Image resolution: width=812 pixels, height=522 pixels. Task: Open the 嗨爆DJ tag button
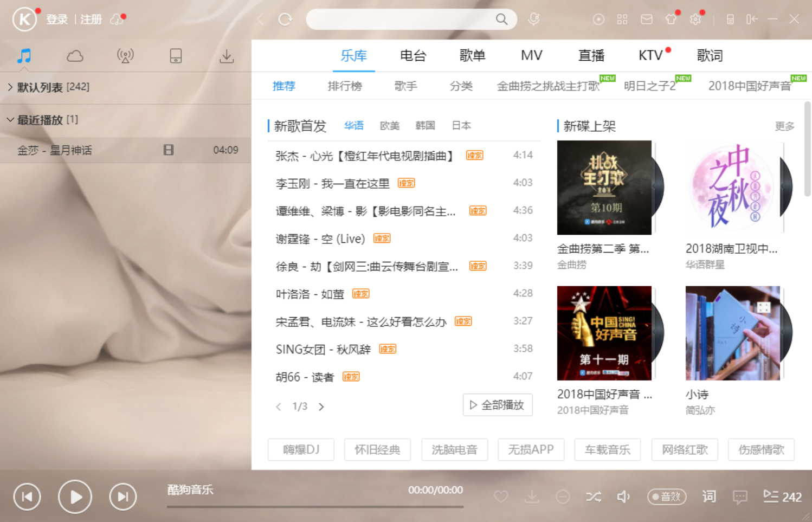pyautogui.click(x=301, y=449)
